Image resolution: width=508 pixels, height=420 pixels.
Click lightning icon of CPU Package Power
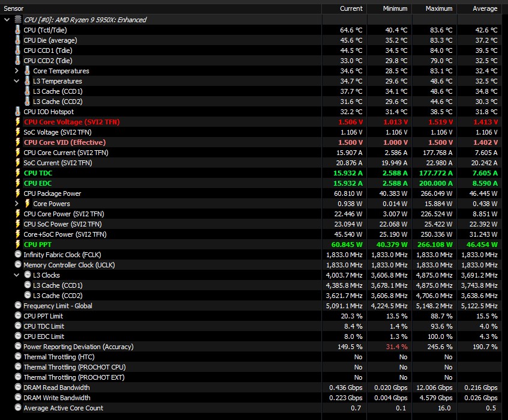(x=18, y=193)
